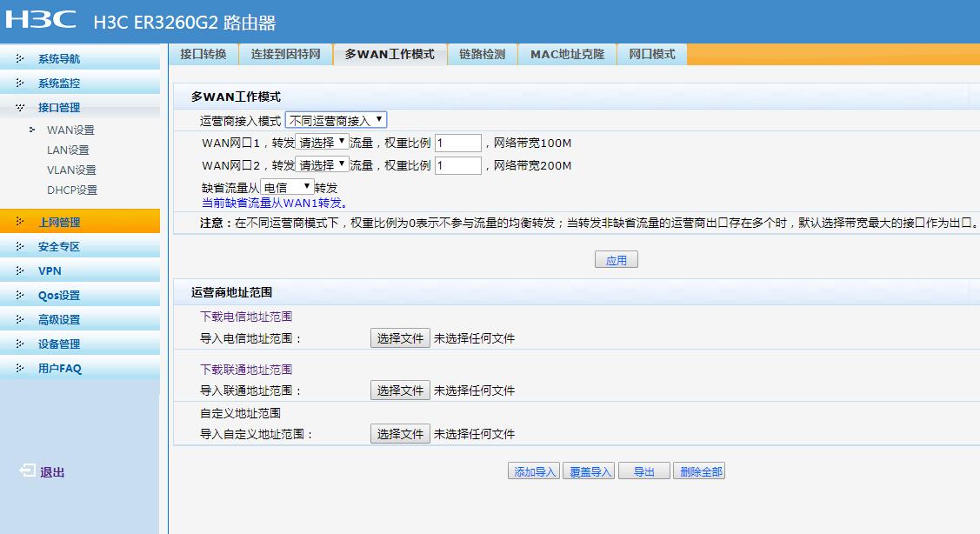Switch to the 网口模式 tab
980x534 pixels.
click(x=652, y=55)
